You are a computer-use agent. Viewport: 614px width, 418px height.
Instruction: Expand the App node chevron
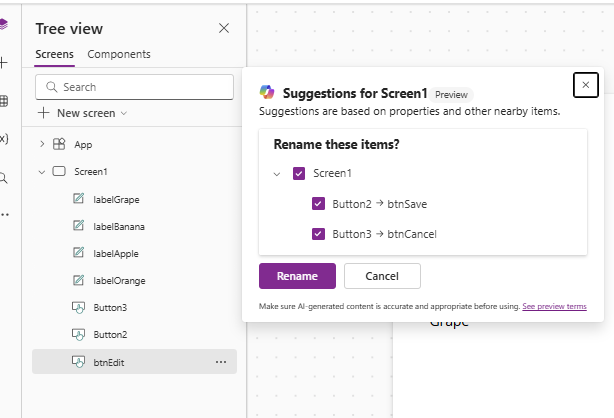42,144
